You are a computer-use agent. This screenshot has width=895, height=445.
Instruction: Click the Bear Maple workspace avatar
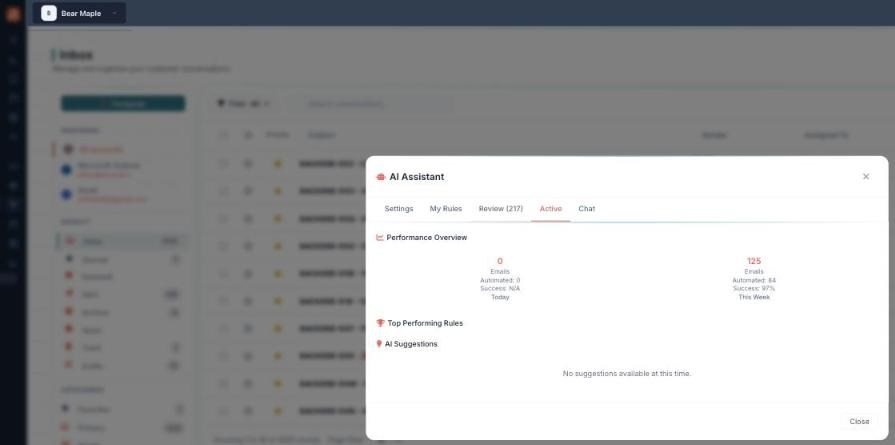[49, 13]
